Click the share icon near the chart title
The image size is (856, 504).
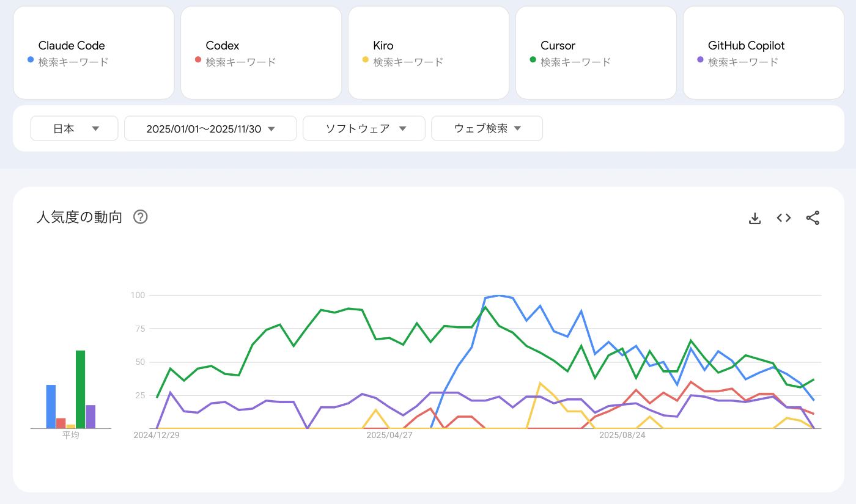813,217
